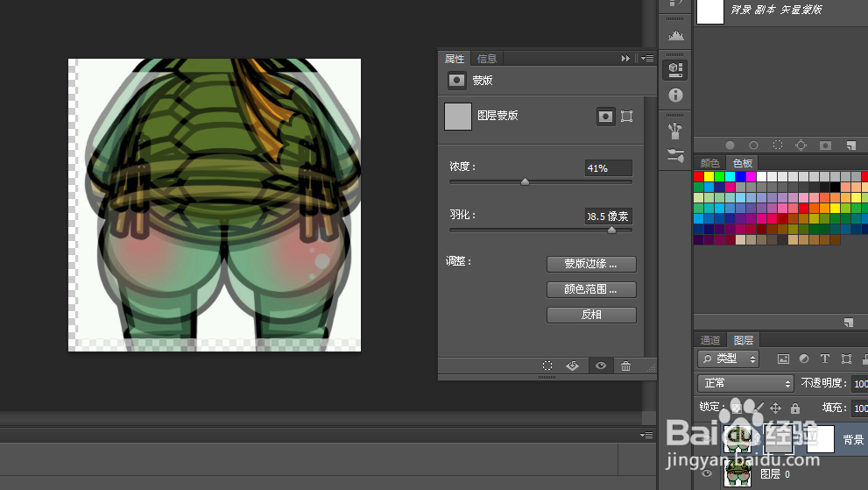
Task: Click the 浓度 density slider handle
Action: click(525, 181)
